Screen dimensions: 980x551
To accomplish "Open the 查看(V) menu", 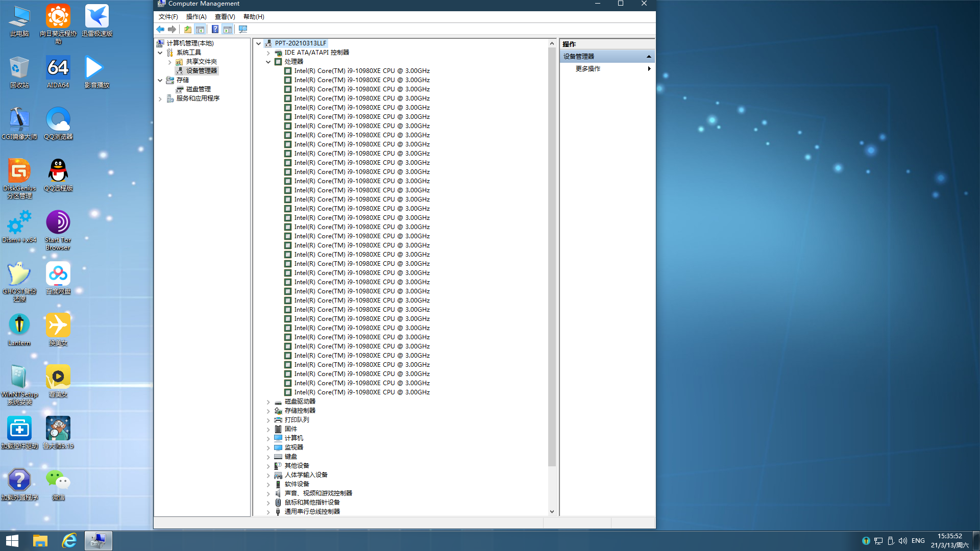I will [225, 17].
